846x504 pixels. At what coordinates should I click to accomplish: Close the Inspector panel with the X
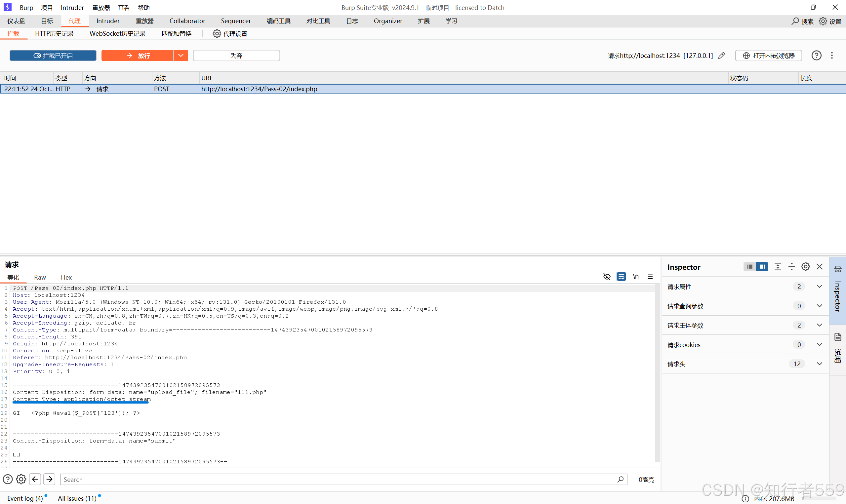coord(820,267)
